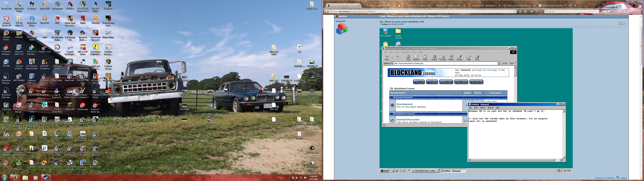Go to Firefox home page icon

point(603,11)
